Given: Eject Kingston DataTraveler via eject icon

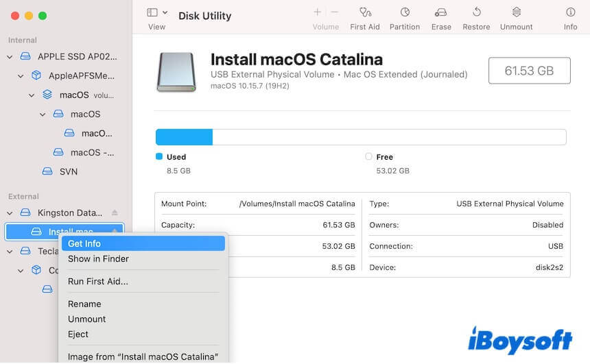Looking at the screenshot, I should 115,213.
